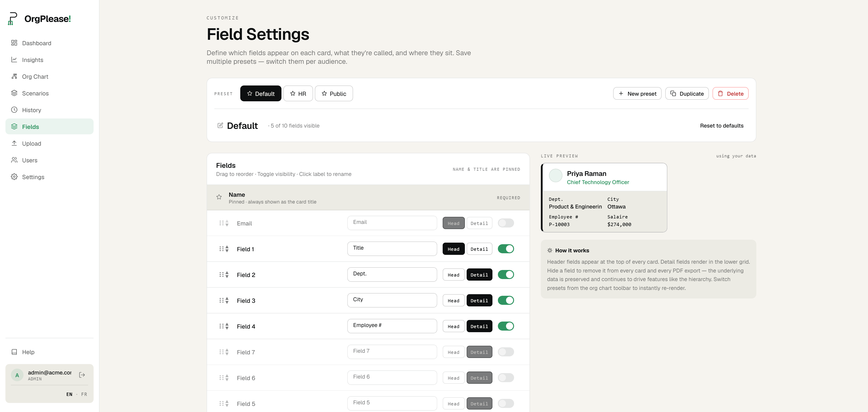This screenshot has width=868, height=412.
Task: Click the Email label input field
Action: (392, 223)
